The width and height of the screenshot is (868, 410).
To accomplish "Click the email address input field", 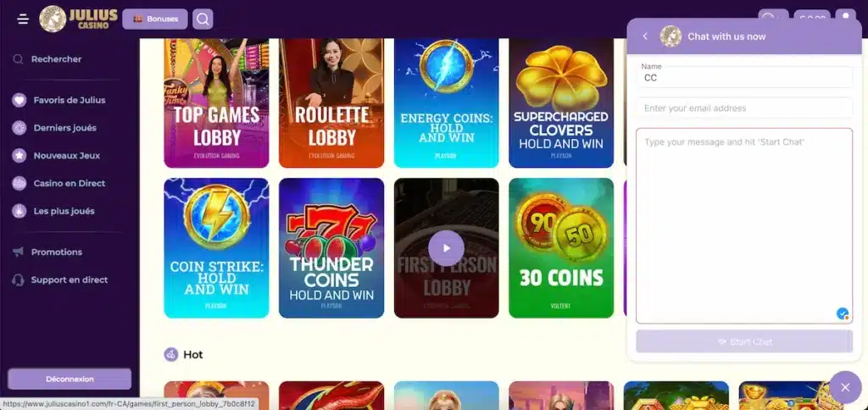I will click(744, 108).
